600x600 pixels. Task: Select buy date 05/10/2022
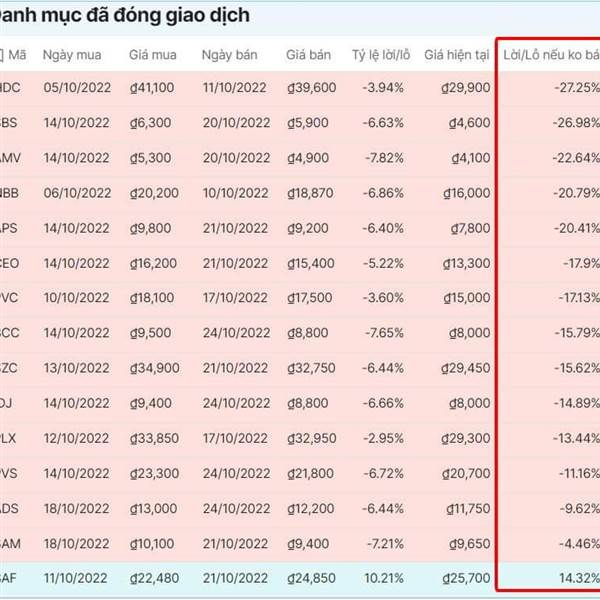[x=77, y=88]
